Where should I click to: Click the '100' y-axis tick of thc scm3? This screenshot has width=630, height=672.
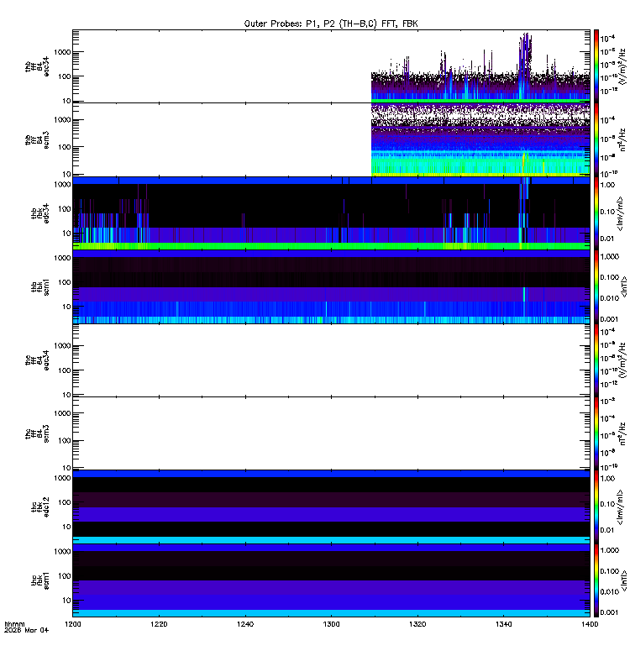click(65, 440)
